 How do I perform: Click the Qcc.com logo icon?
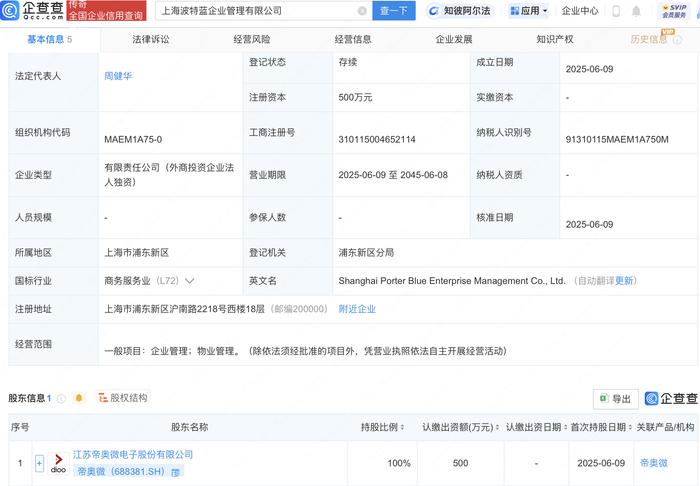(10, 10)
